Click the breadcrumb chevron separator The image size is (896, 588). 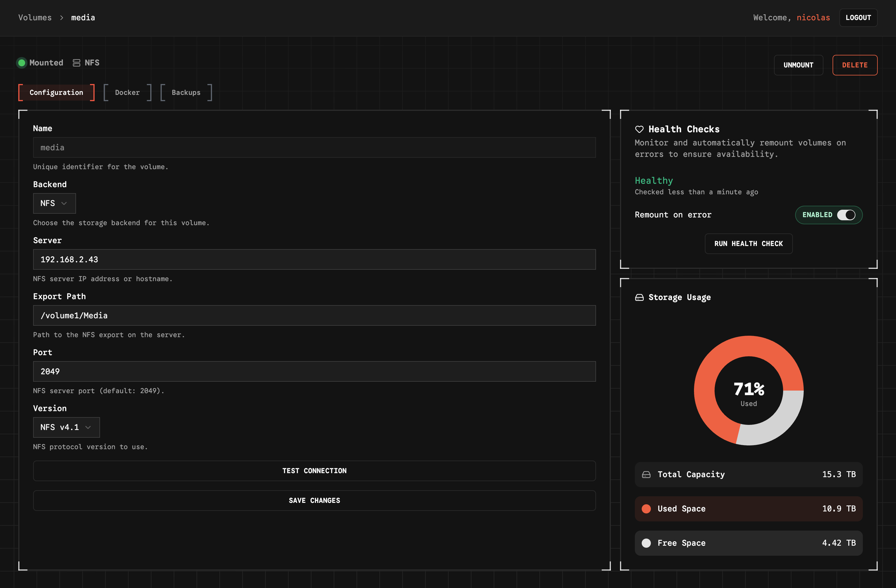pyautogui.click(x=62, y=18)
